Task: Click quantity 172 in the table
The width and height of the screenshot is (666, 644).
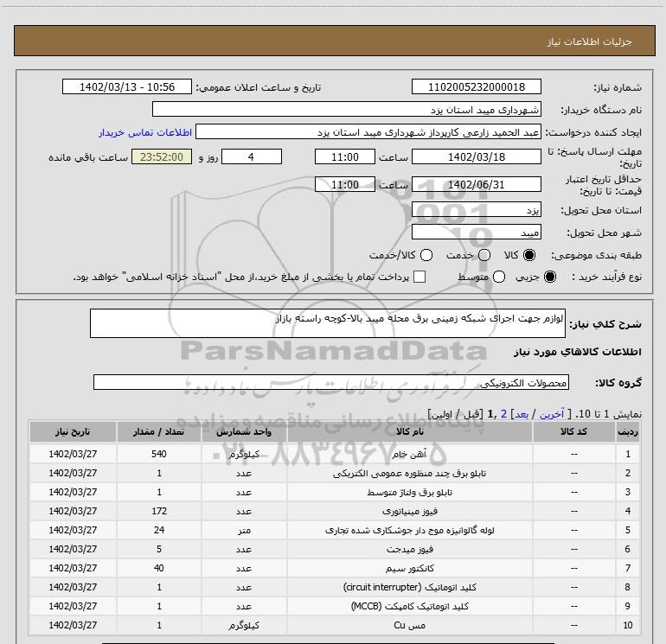Action: point(159,511)
